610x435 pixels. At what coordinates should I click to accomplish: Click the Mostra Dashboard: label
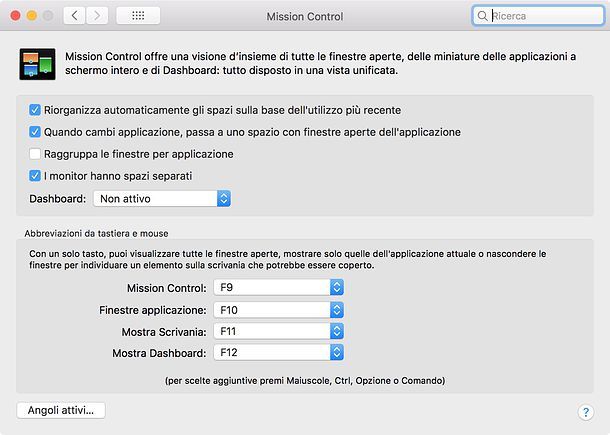(x=159, y=353)
